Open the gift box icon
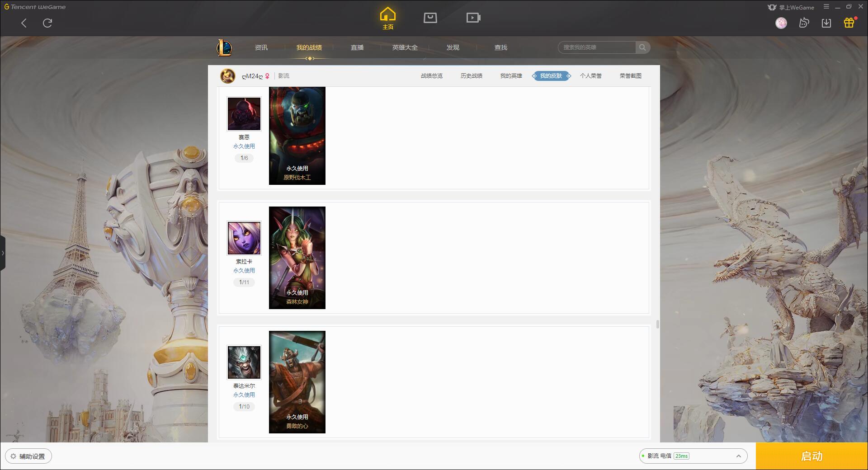The height and width of the screenshot is (470, 868). tap(849, 23)
